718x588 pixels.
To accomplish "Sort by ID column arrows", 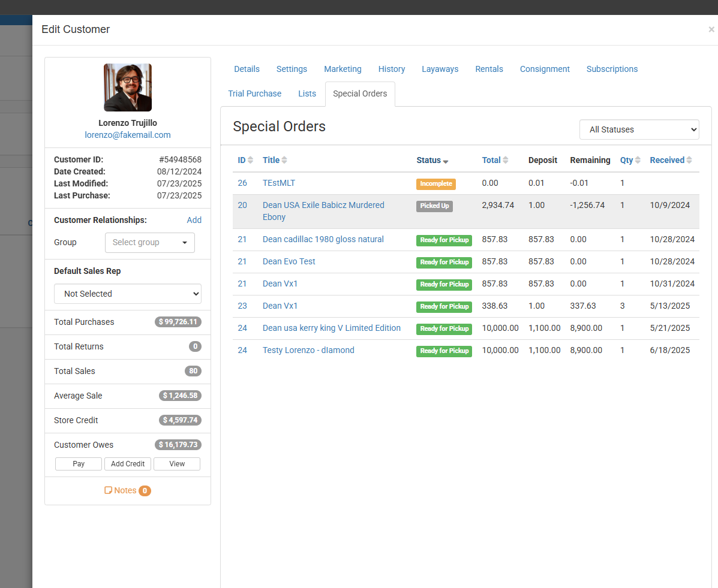I will click(x=250, y=160).
